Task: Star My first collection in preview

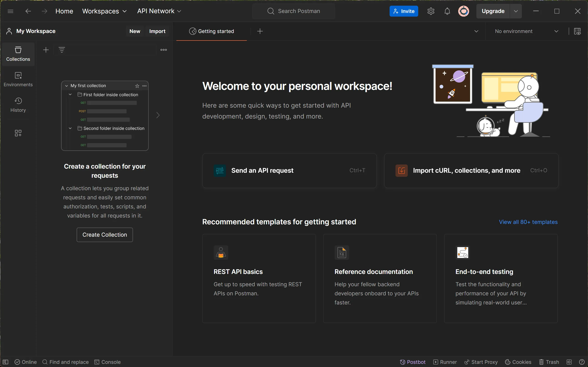Action: click(137, 86)
